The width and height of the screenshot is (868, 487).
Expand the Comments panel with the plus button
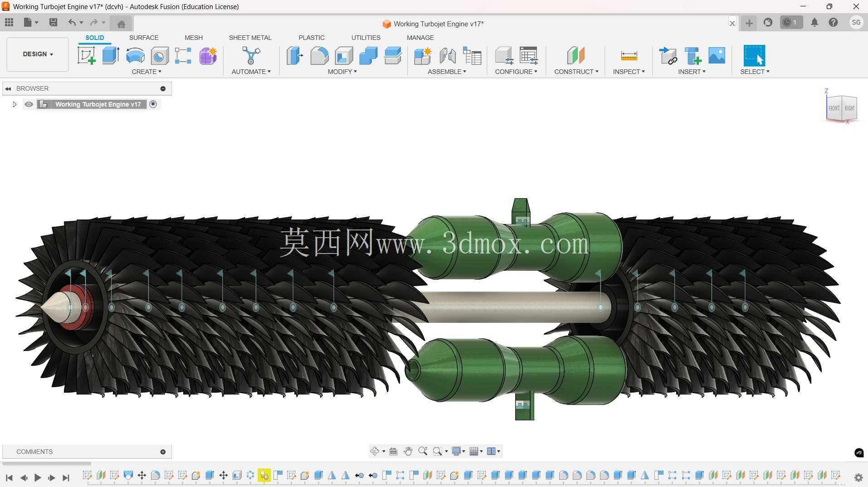[163, 452]
